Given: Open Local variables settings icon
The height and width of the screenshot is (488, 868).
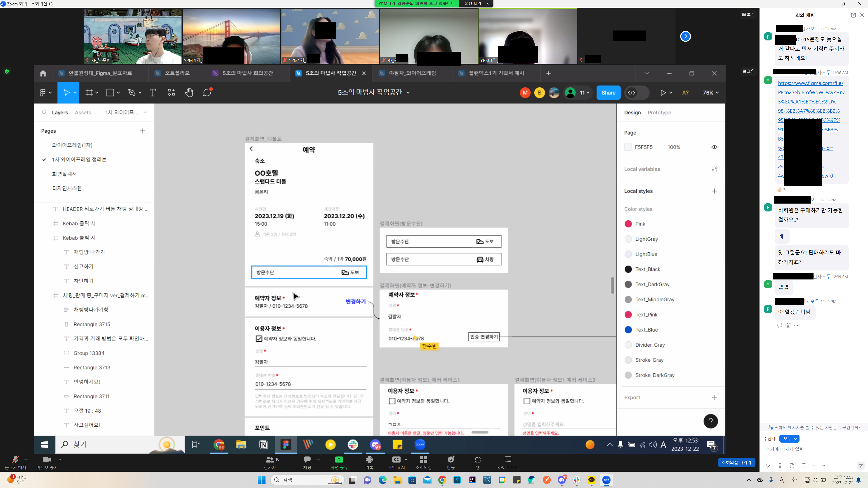Looking at the screenshot, I should pyautogui.click(x=714, y=169).
